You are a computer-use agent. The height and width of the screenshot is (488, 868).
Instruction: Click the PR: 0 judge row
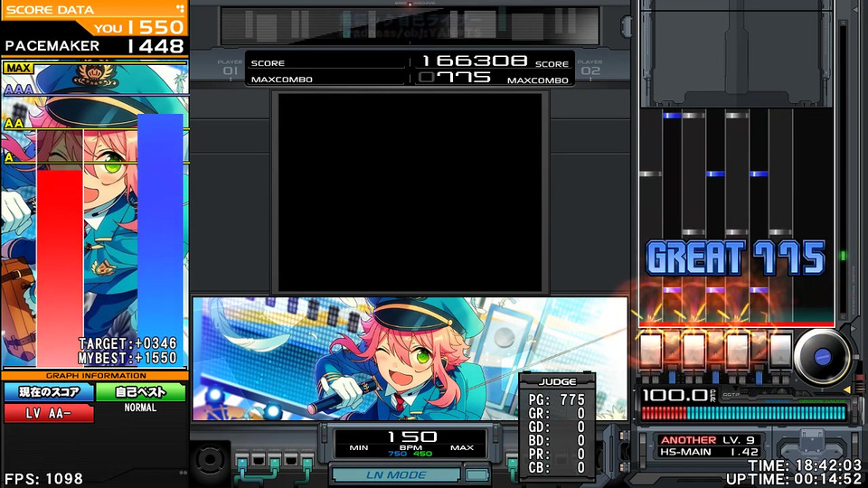pyautogui.click(x=556, y=455)
